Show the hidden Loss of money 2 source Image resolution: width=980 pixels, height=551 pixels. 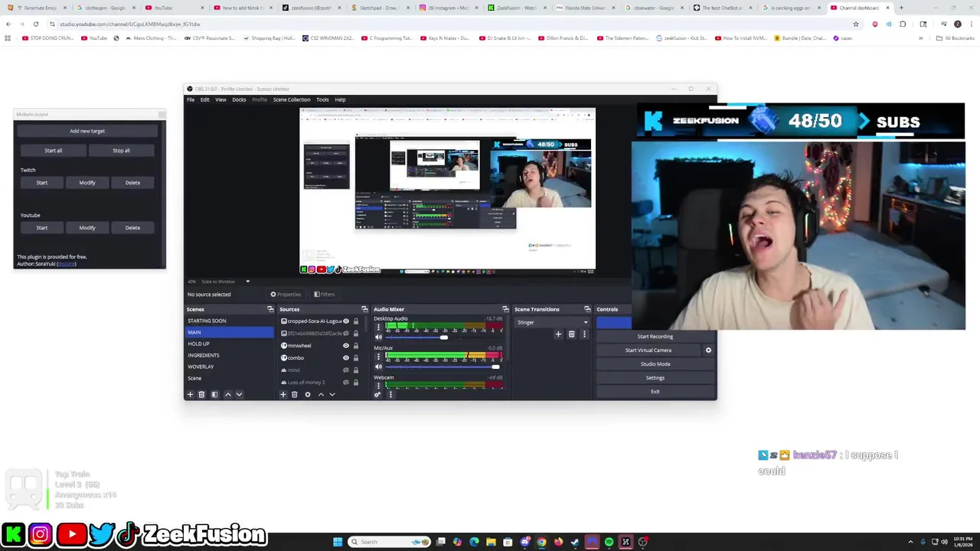click(346, 382)
